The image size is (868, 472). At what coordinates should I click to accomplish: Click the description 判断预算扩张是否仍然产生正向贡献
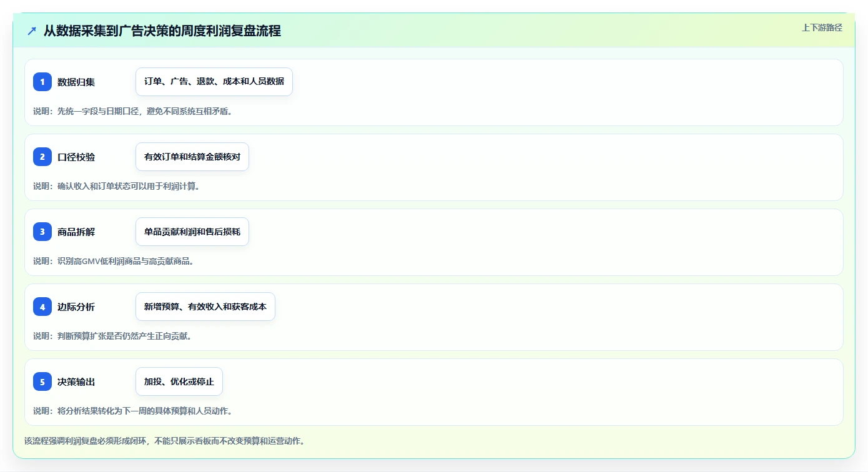(x=124, y=336)
